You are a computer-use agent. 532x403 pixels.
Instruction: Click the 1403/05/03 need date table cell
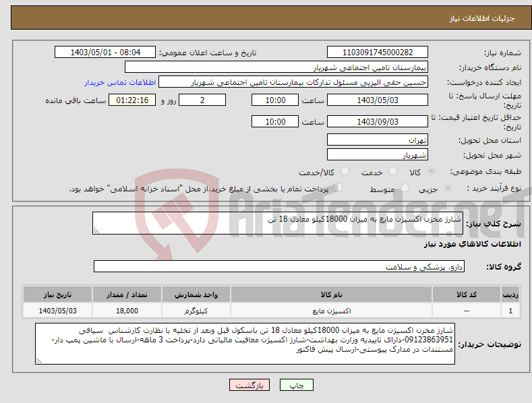[58, 311]
